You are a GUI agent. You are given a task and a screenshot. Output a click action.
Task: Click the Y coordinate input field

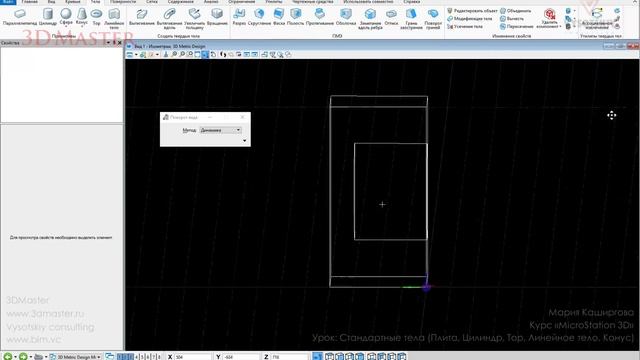click(241, 357)
